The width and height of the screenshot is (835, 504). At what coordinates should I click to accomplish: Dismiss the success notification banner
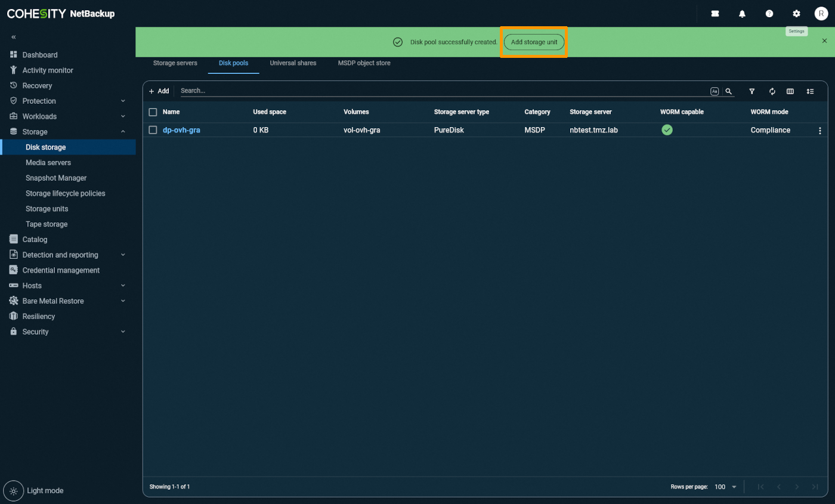point(824,41)
